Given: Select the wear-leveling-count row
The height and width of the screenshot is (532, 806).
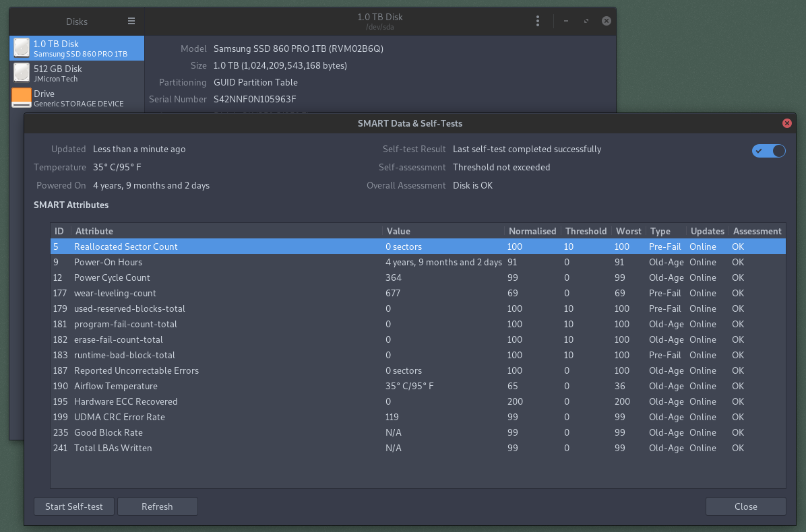Looking at the screenshot, I should point(418,293).
